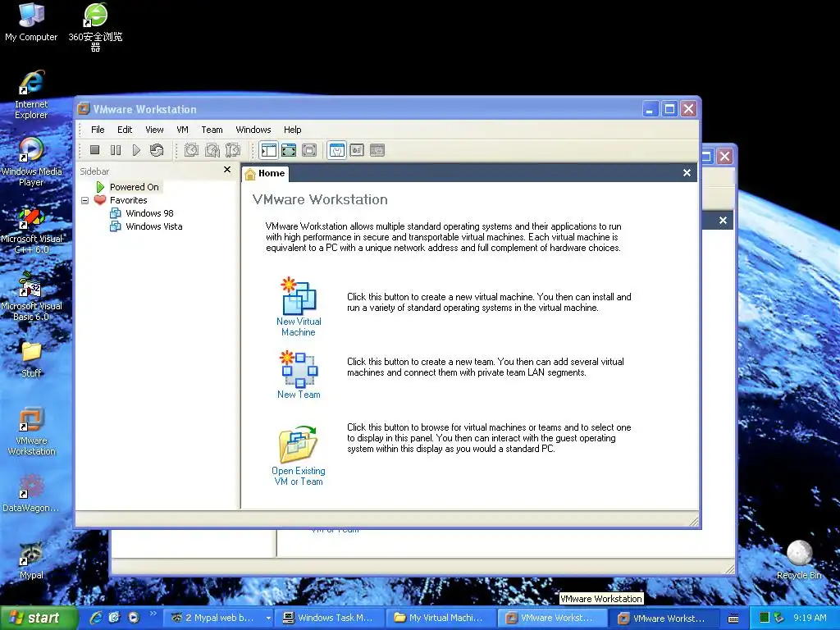
Task: Open the Stuff folder on desktop
Action: click(31, 359)
